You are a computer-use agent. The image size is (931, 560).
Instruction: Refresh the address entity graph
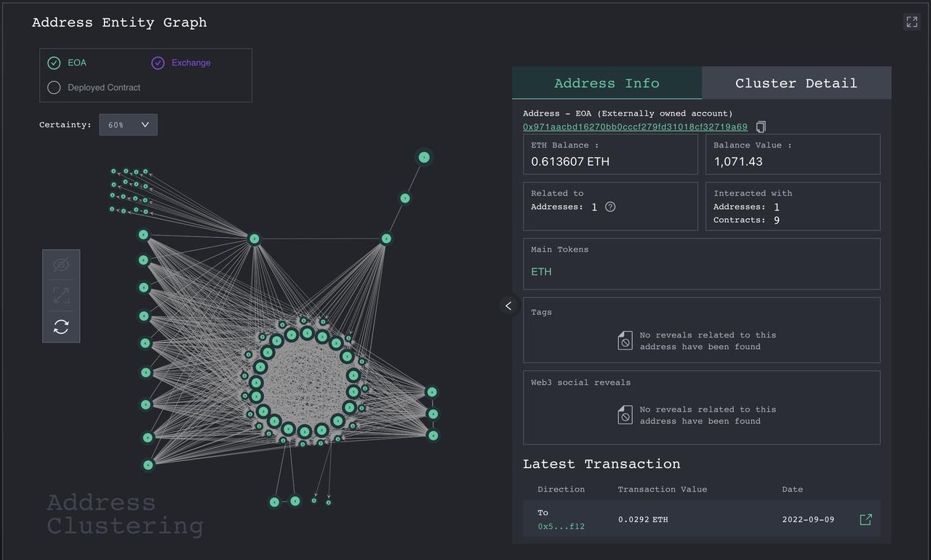(x=61, y=326)
